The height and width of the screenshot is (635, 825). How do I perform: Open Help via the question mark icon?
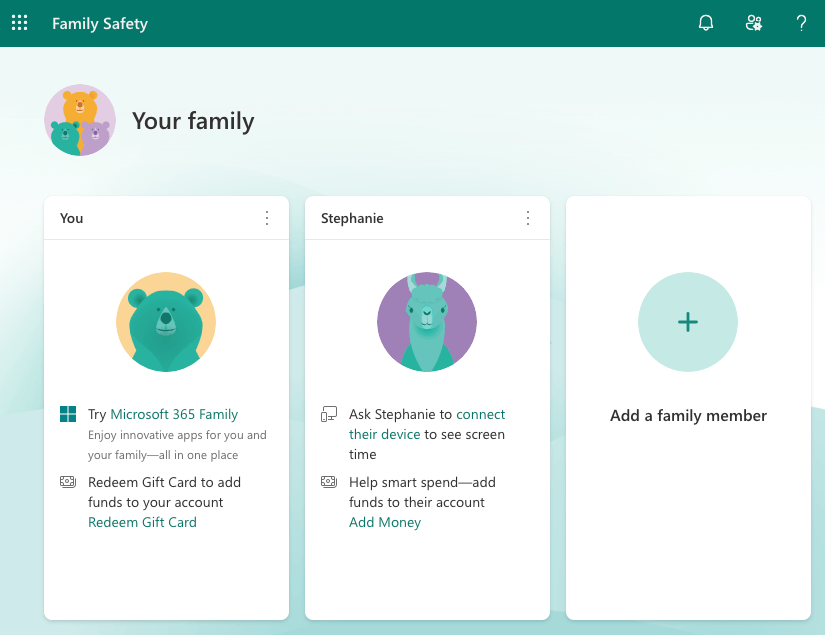pos(801,23)
